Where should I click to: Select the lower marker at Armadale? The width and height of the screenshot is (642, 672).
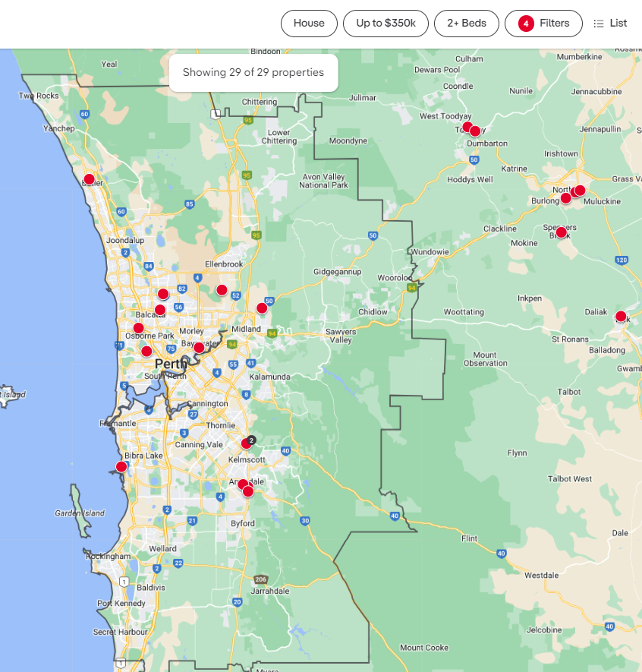click(x=248, y=491)
